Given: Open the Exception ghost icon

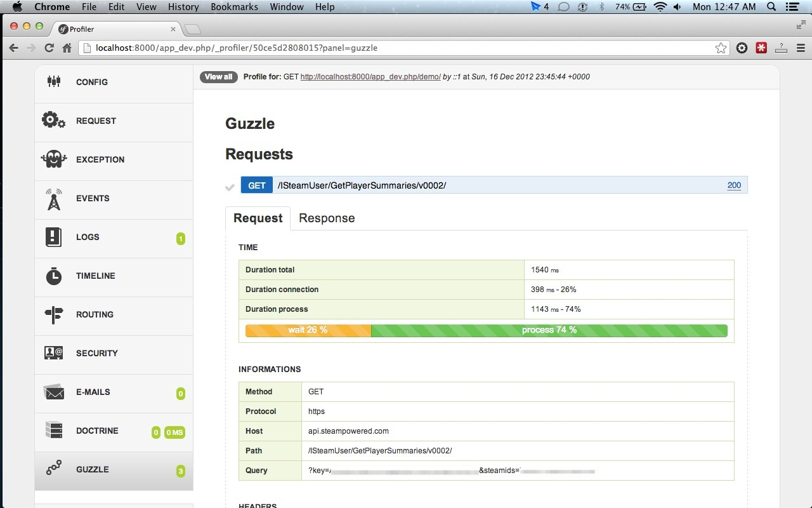Looking at the screenshot, I should coord(53,159).
